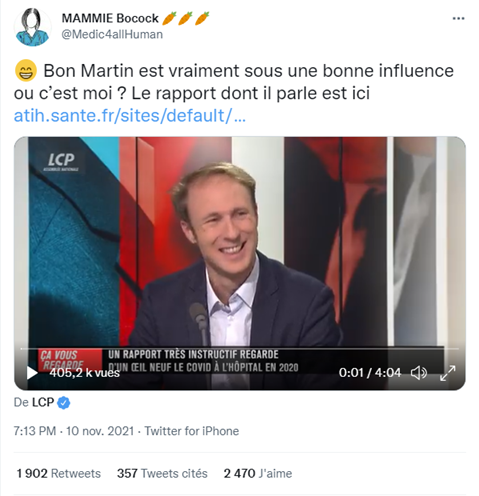The width and height of the screenshot is (479, 496).
Task: Open the MAMMIE Bocock display name
Action: click(110, 18)
